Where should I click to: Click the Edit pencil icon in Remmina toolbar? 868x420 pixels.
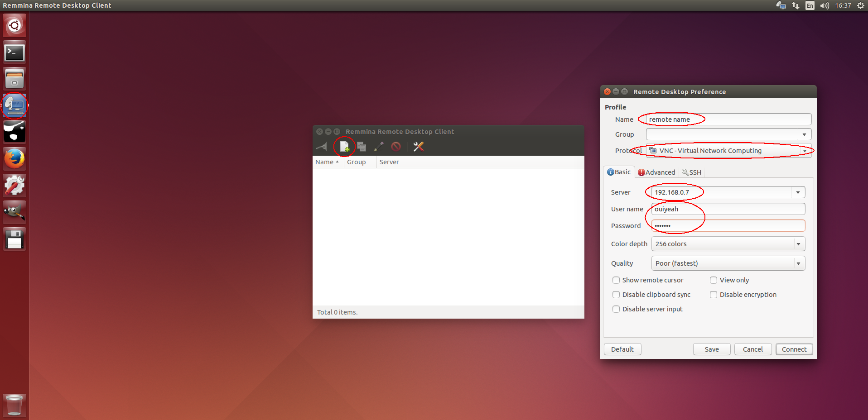pyautogui.click(x=379, y=146)
